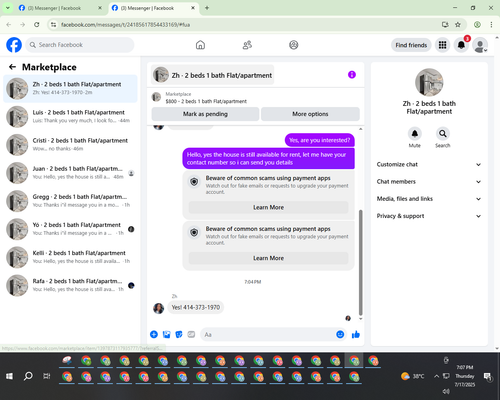Open the tab search dropdown in Chrome

pos(7,8)
